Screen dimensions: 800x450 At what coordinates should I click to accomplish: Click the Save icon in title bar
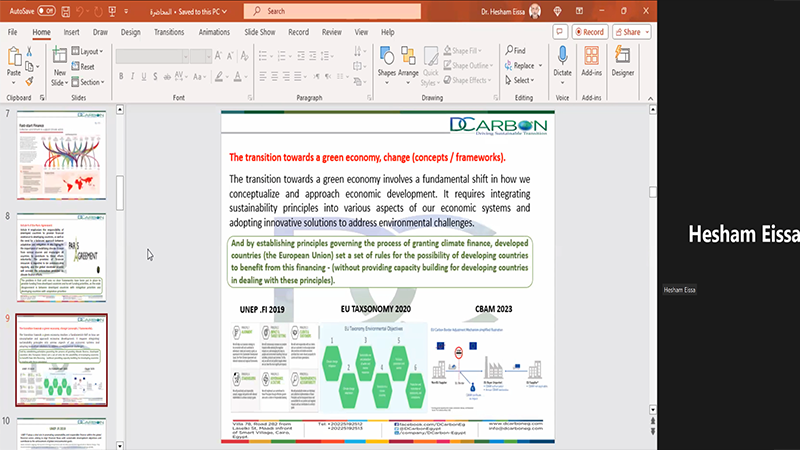pos(65,11)
